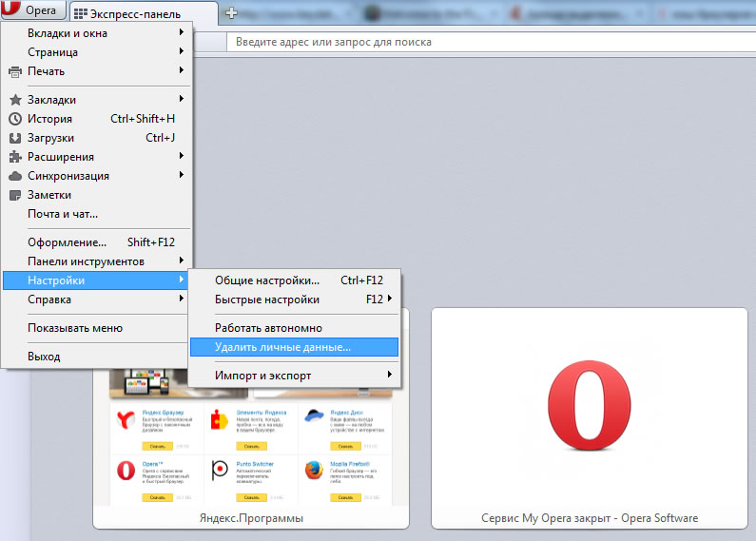Choose Почта и чат... menu entry
756x541 pixels.
(96, 214)
